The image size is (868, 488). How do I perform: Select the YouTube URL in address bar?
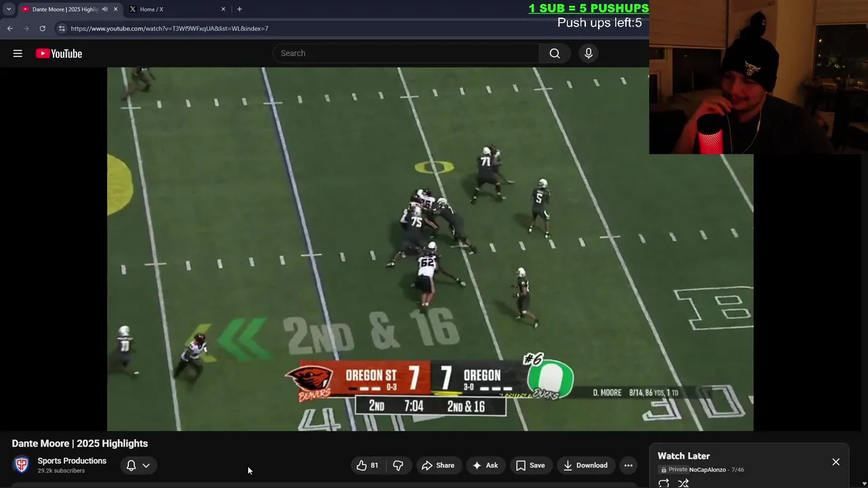(170, 28)
